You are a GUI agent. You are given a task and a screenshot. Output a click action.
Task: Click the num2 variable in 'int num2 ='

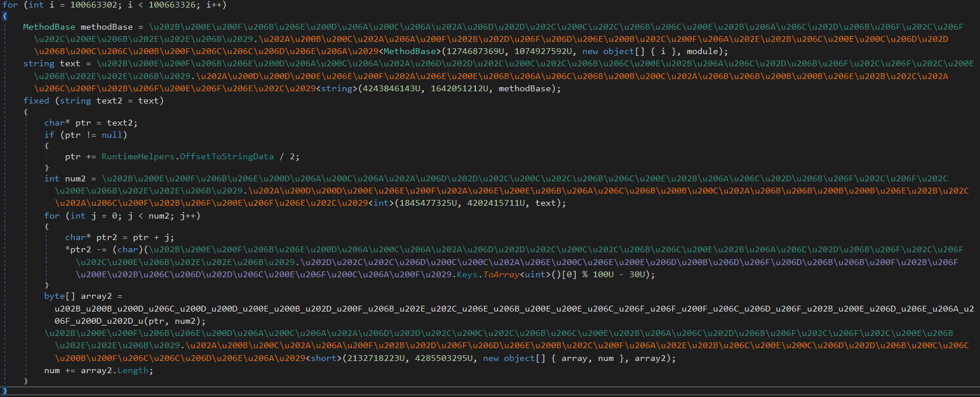tap(75, 178)
